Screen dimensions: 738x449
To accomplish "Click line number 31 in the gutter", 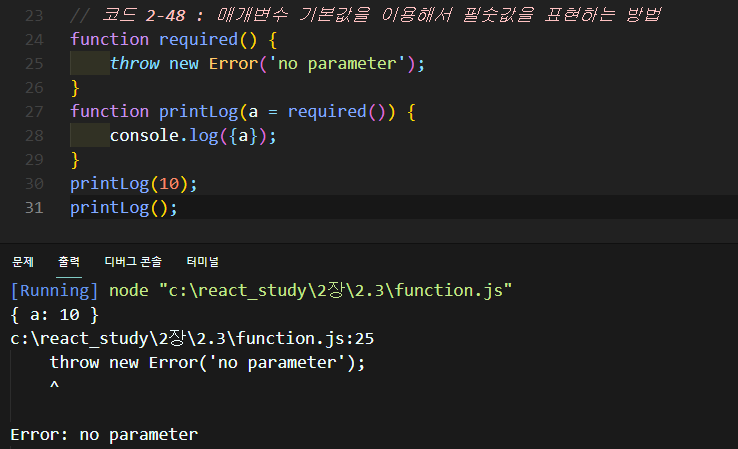I will click(x=34, y=208).
